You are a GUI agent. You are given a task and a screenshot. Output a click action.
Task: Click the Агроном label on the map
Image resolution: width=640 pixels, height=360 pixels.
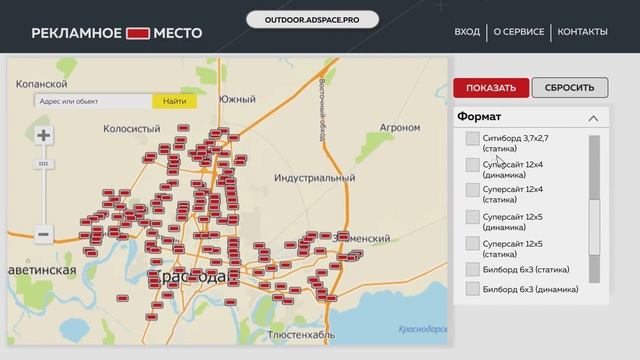(x=400, y=127)
